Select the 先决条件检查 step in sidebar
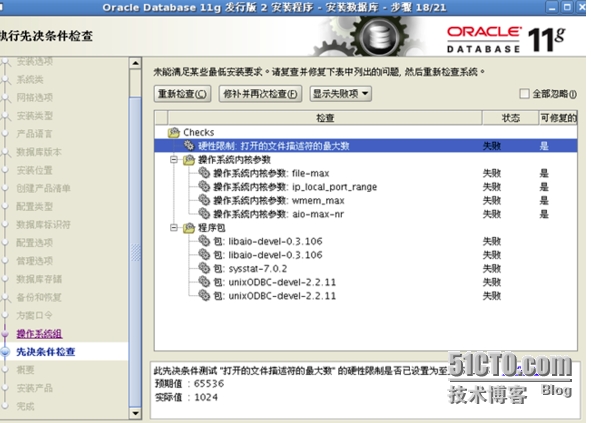The width and height of the screenshot is (591, 423). [46, 352]
